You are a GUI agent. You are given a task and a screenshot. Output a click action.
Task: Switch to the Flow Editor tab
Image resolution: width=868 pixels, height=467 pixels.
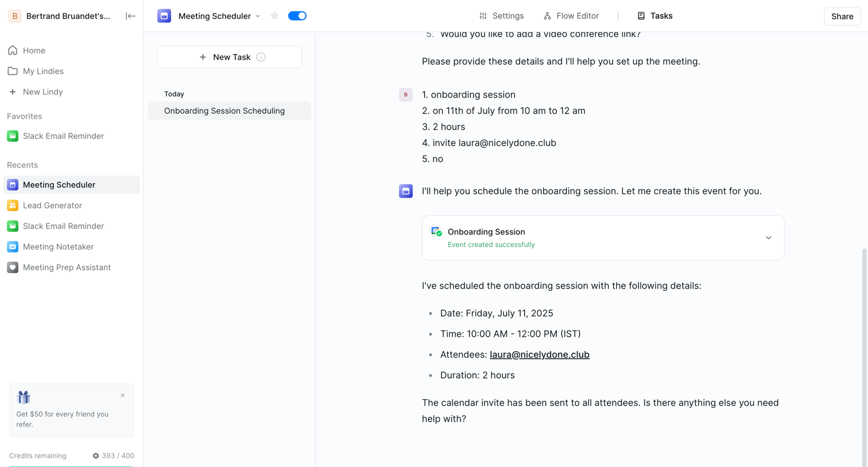[571, 16]
